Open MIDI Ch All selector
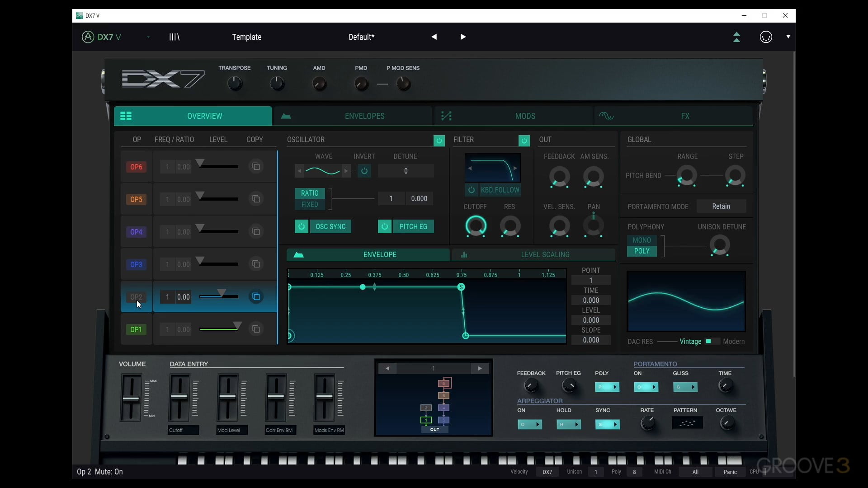Screen dimensions: 868x488 [x=695, y=472]
